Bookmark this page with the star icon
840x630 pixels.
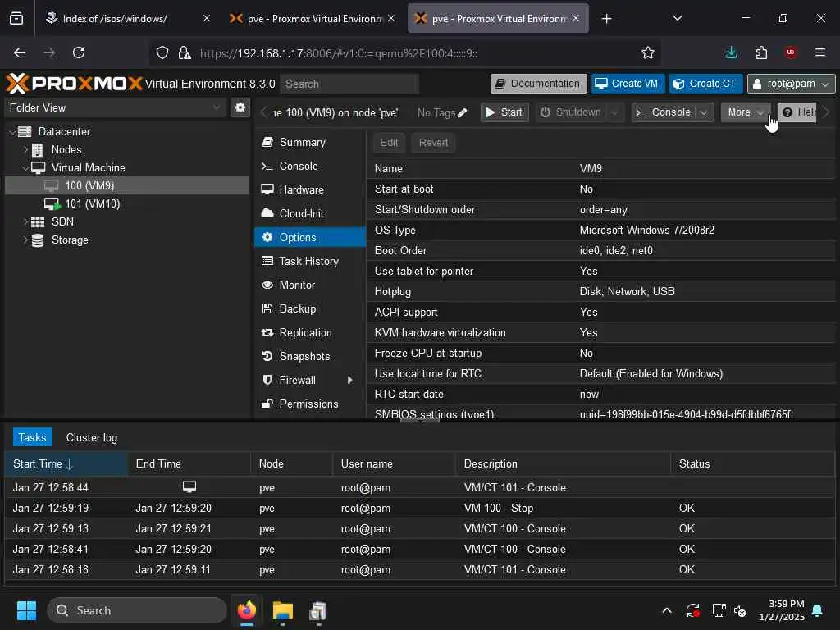click(648, 52)
